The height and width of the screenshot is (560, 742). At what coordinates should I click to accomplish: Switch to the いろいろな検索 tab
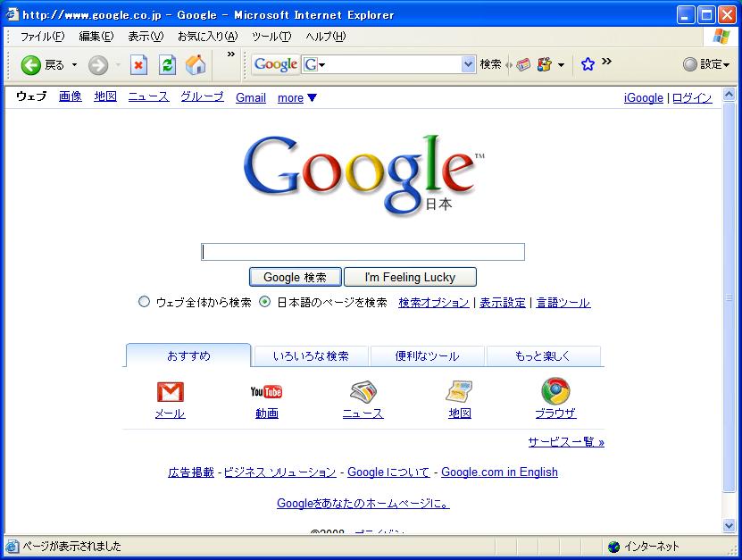[x=311, y=356]
